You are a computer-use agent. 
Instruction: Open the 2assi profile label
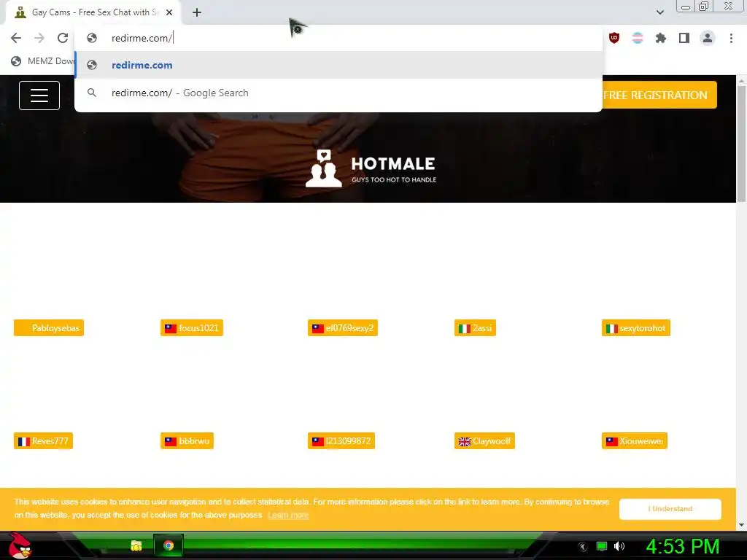[x=475, y=327]
